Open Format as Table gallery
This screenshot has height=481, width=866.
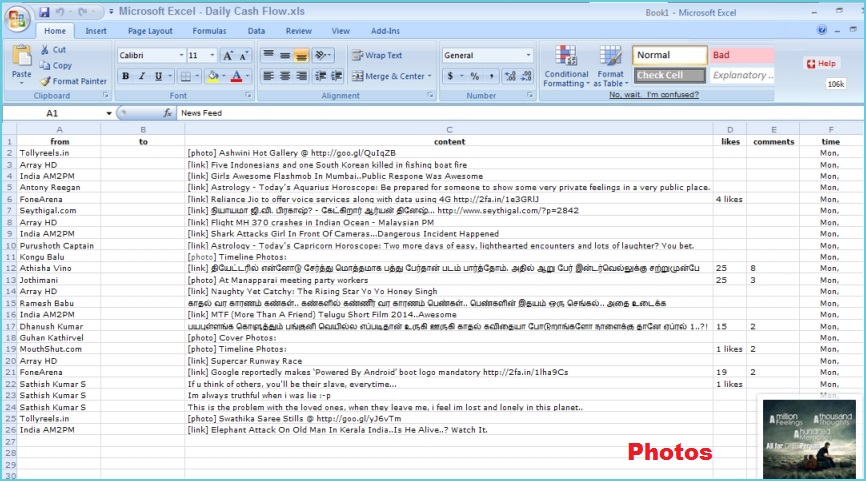coord(610,66)
